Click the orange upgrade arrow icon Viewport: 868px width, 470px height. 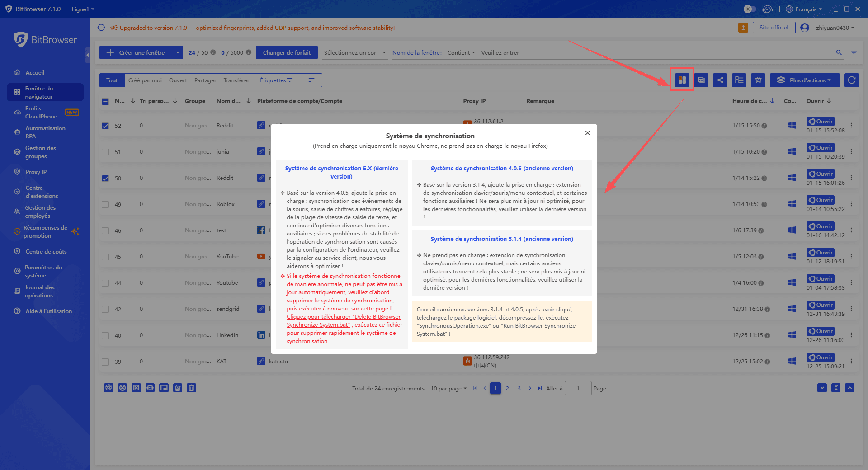[743, 28]
